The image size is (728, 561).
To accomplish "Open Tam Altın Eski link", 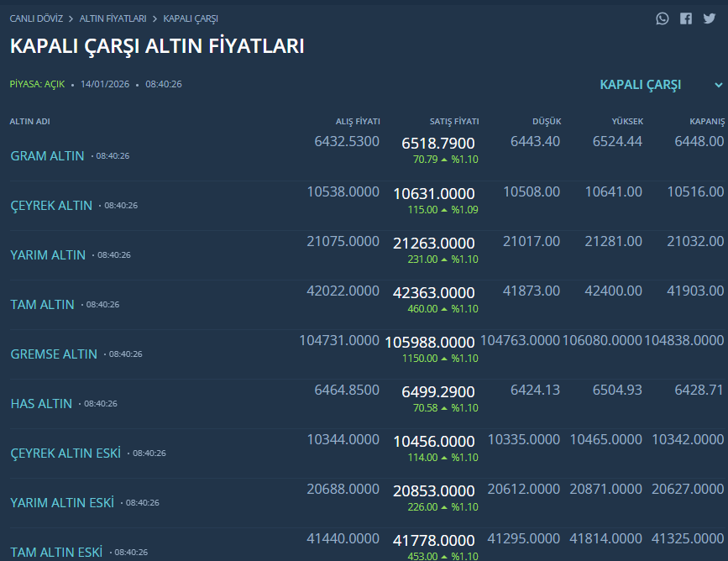I will tap(56, 552).
